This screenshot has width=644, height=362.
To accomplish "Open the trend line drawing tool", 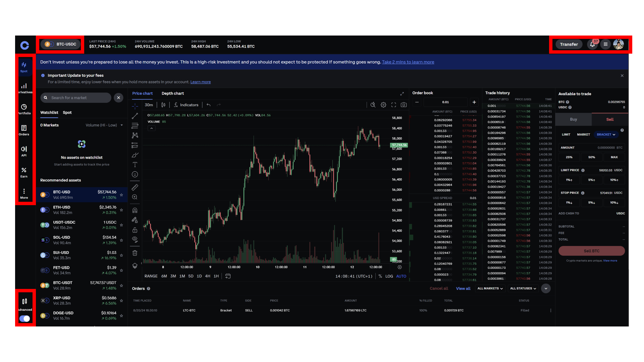I will click(135, 116).
